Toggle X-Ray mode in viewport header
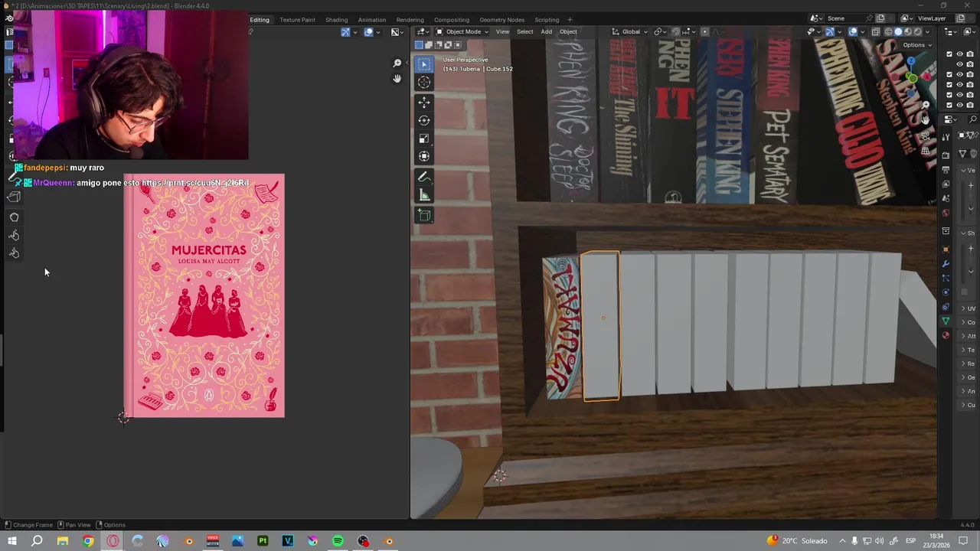 (876, 32)
